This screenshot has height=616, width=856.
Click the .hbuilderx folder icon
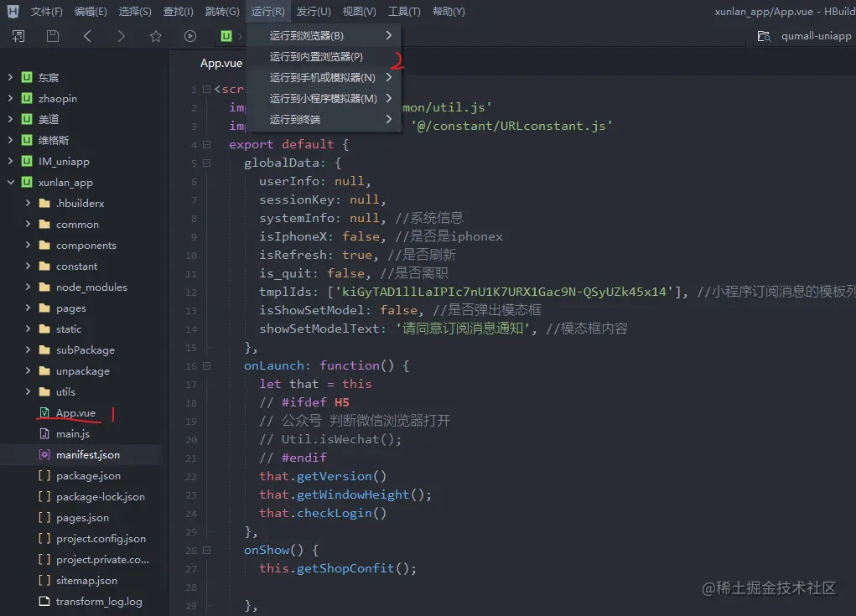tap(44, 203)
